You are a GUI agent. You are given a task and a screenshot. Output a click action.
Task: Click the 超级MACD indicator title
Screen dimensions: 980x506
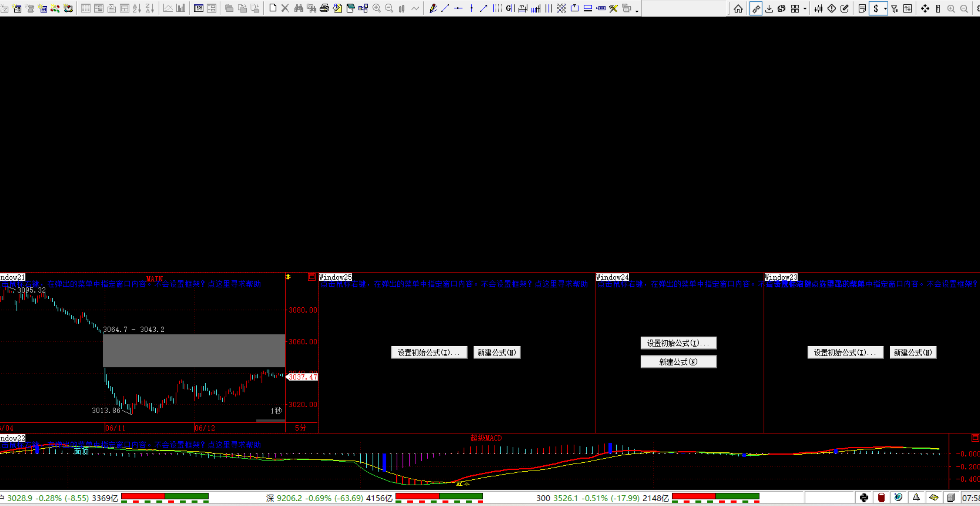pyautogui.click(x=486, y=438)
